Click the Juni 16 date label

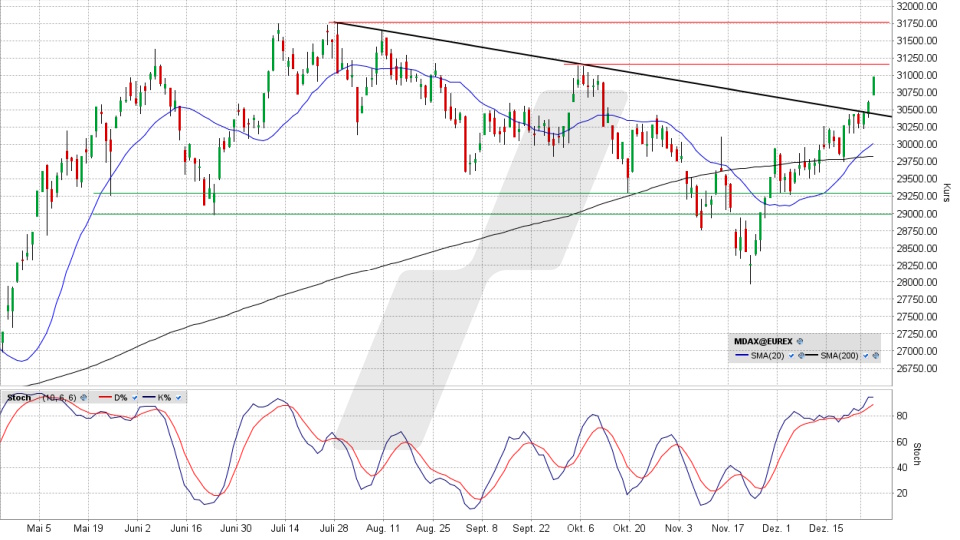186,528
